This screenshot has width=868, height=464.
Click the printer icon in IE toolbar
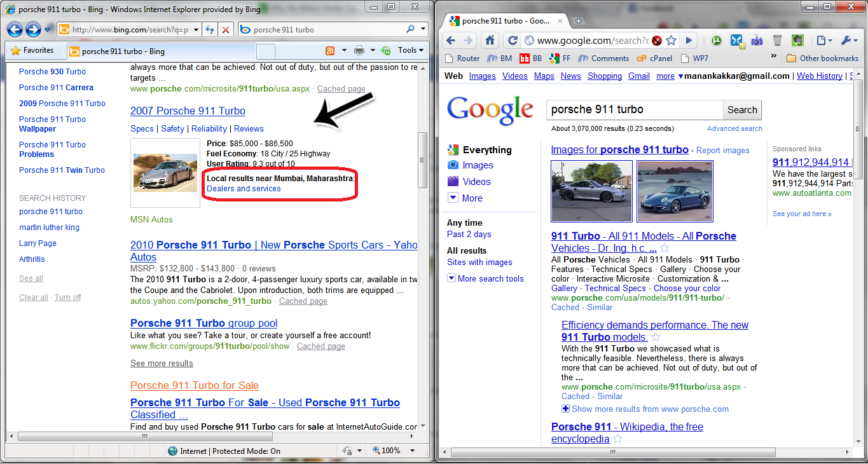coord(359,51)
